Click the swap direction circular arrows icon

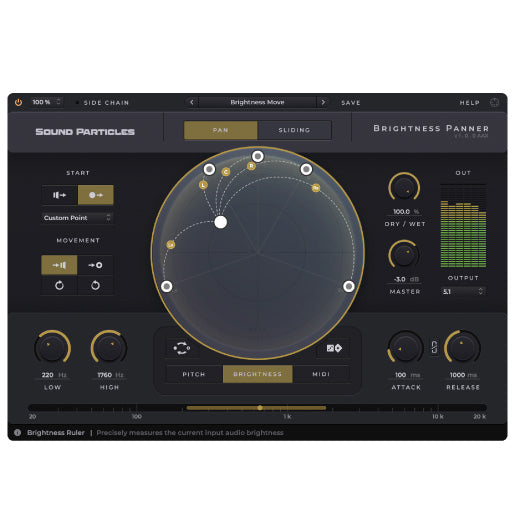tap(182, 348)
